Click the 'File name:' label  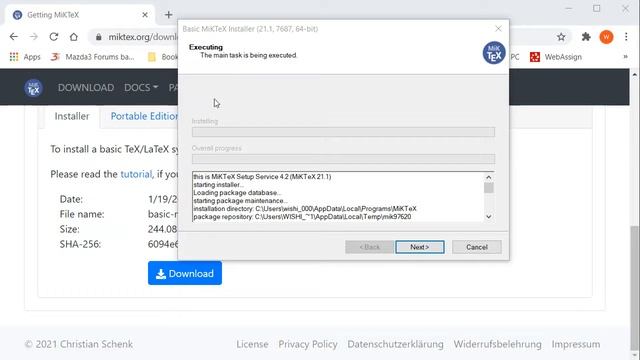[82, 214]
